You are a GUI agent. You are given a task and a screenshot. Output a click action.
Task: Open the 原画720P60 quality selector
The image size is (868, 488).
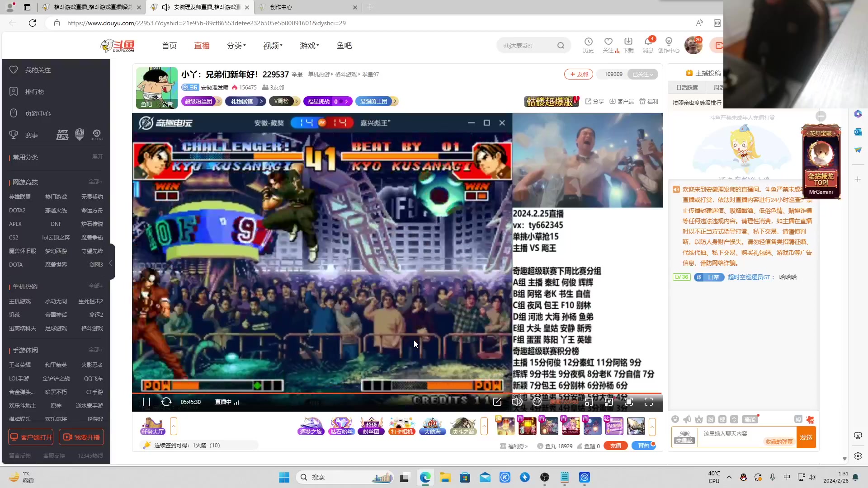click(564, 402)
